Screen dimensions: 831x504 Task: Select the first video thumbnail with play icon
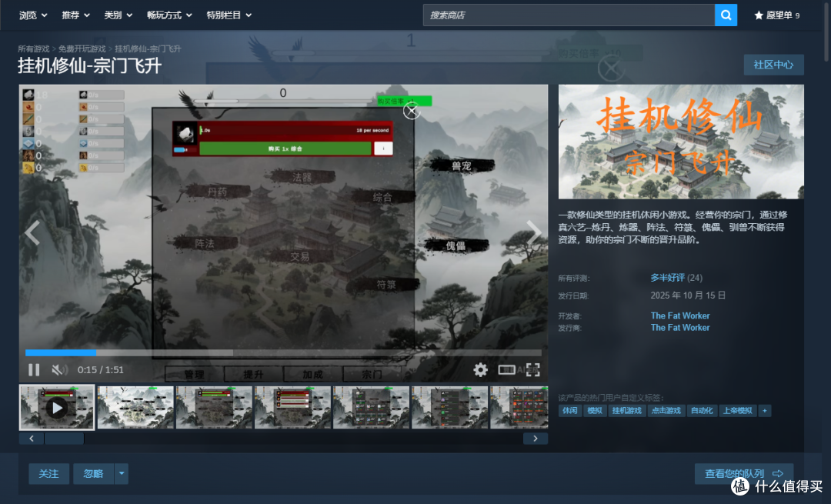coord(57,407)
